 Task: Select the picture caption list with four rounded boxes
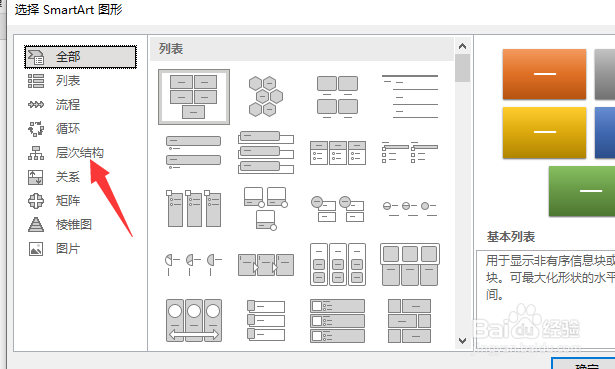[x=337, y=97]
